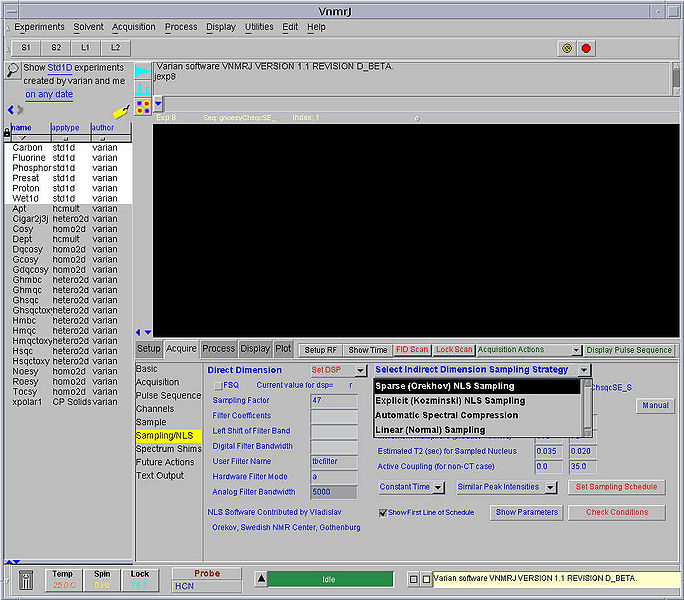The width and height of the screenshot is (684, 600).
Task: Switch to the Process tab
Action: [218, 349]
